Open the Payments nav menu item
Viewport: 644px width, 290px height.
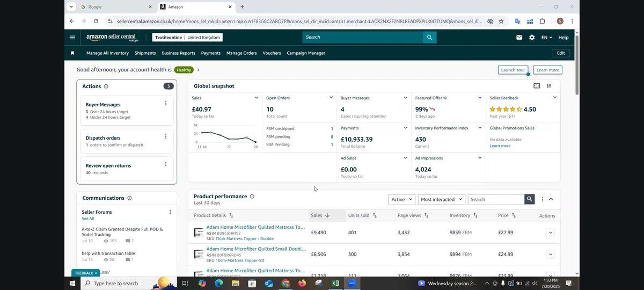(211, 53)
